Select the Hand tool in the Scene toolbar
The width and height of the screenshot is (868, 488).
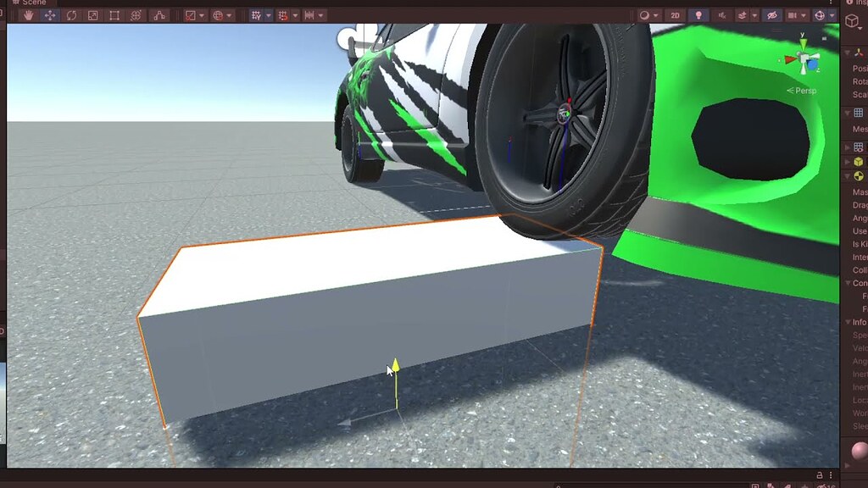tap(29, 14)
